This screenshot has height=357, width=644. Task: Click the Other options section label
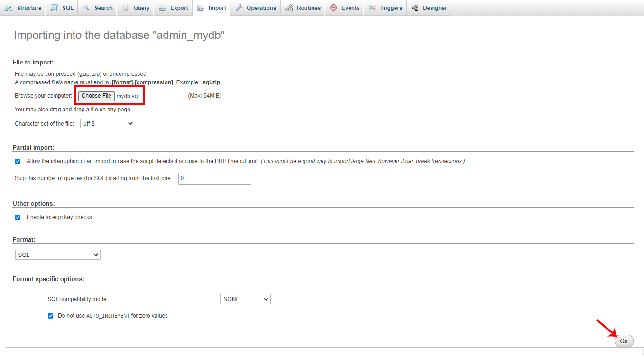[34, 203]
